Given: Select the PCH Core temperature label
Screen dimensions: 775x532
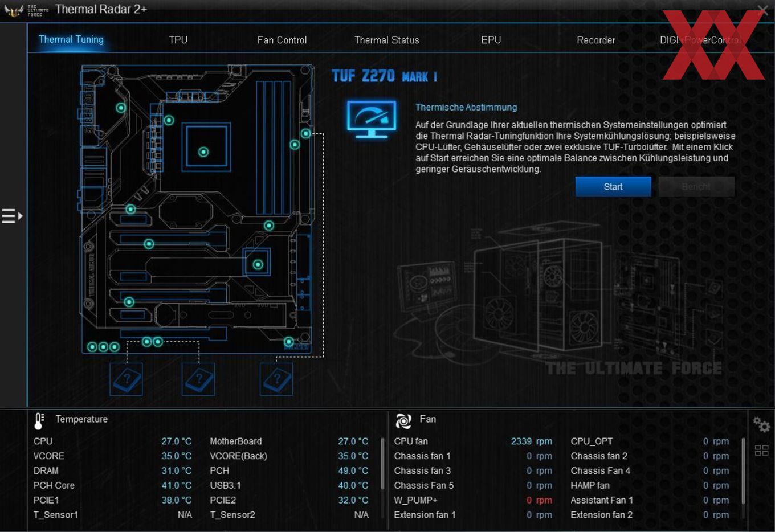Looking at the screenshot, I should 54,486.
